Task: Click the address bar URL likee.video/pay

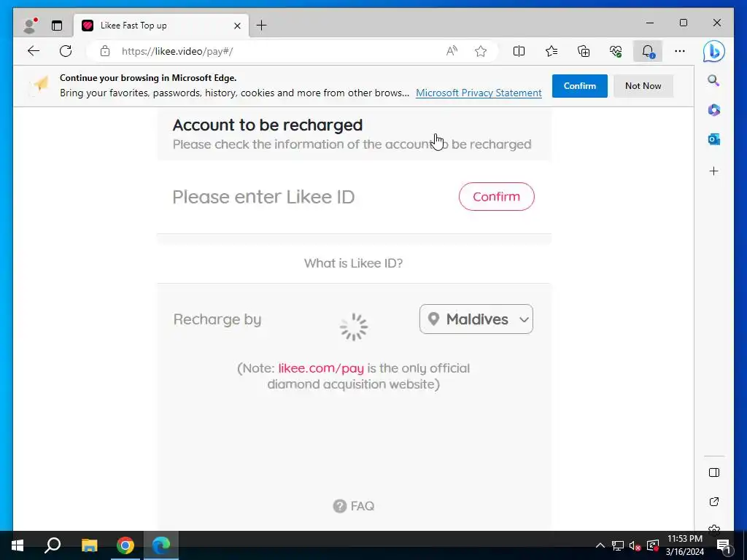Action: [x=177, y=52]
